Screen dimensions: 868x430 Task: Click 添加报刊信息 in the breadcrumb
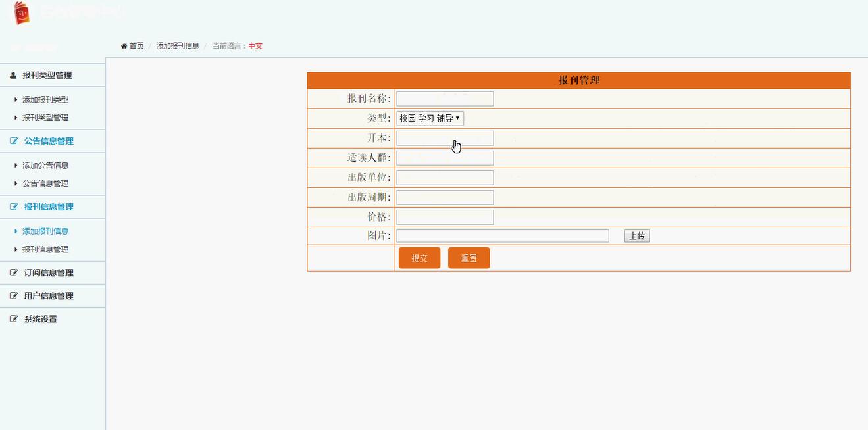point(178,46)
